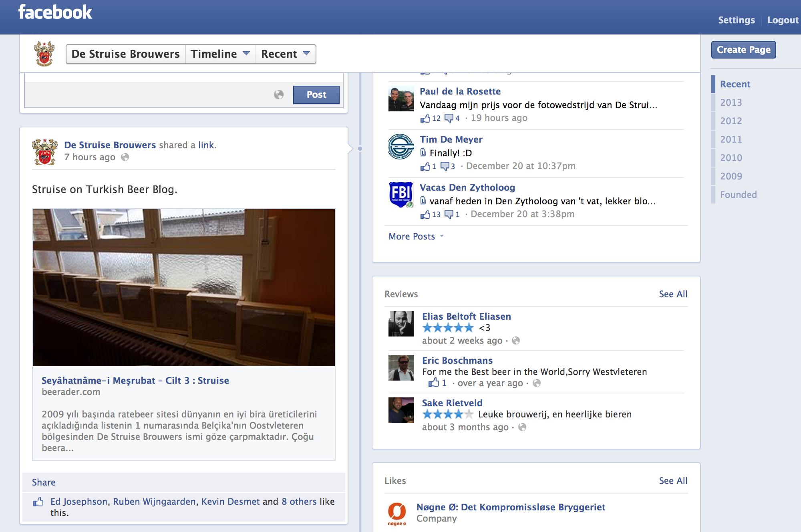Click the Facebook logo
801x532 pixels.
pos(55,12)
